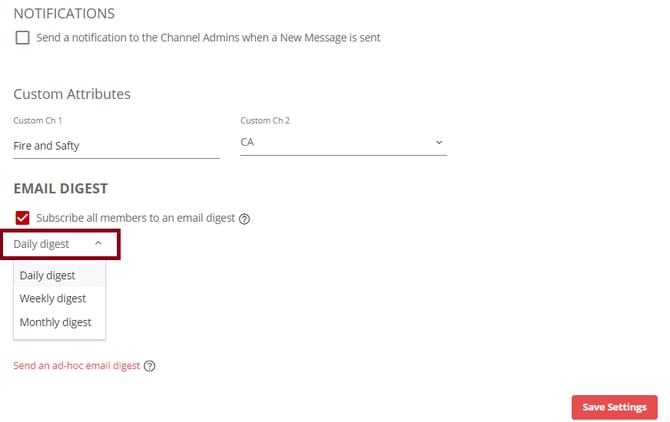
Task: Open help icon beside email digest subscription
Action: (x=244, y=219)
